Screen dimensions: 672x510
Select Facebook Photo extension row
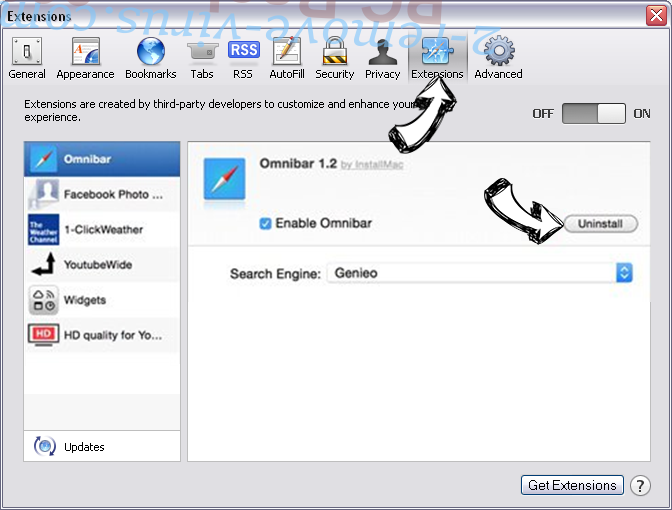tap(102, 194)
